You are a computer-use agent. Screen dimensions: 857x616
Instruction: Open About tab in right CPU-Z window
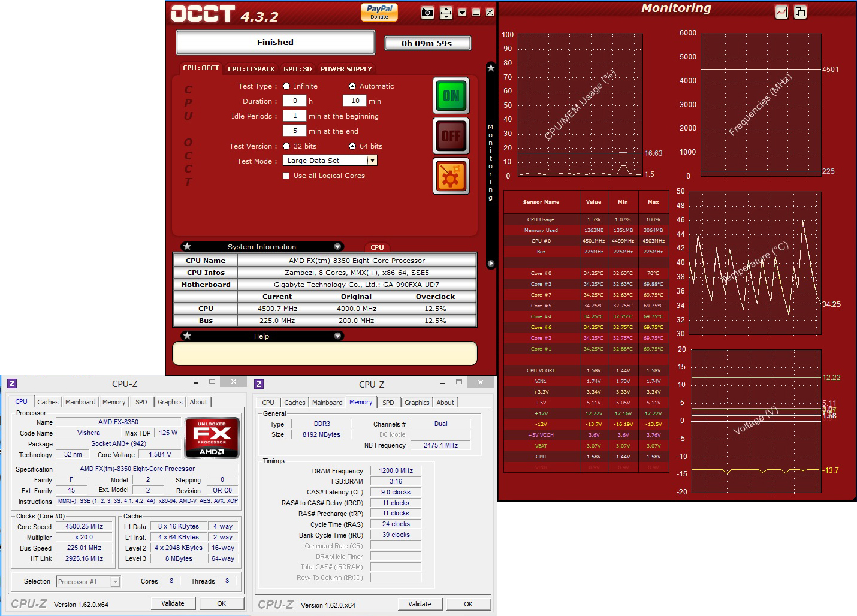tap(445, 403)
